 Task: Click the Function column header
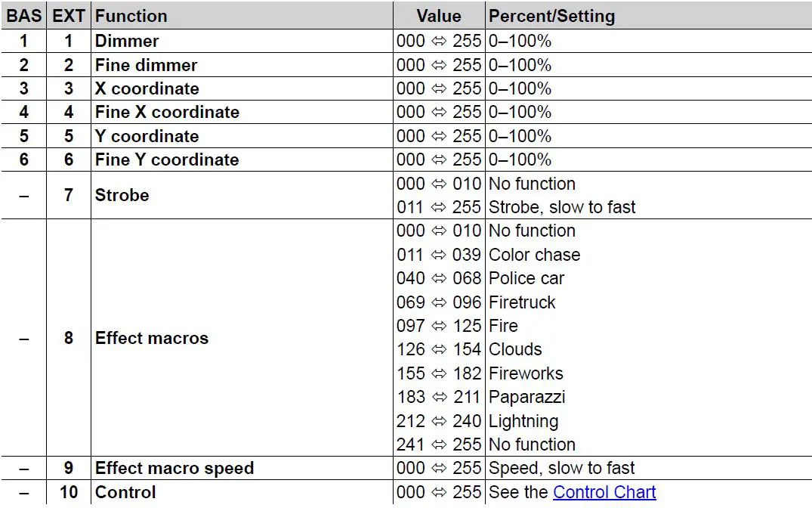(x=131, y=16)
